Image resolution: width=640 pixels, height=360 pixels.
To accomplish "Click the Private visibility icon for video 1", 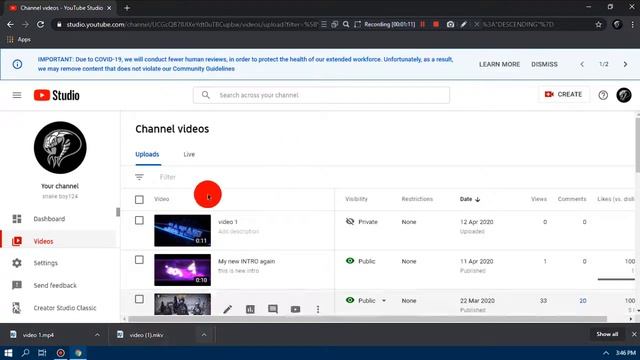I will tap(350, 222).
